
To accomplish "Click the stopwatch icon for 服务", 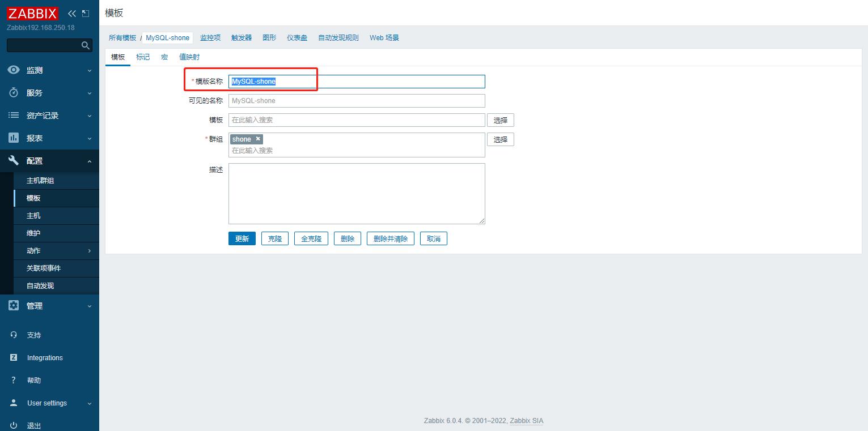I will click(14, 93).
